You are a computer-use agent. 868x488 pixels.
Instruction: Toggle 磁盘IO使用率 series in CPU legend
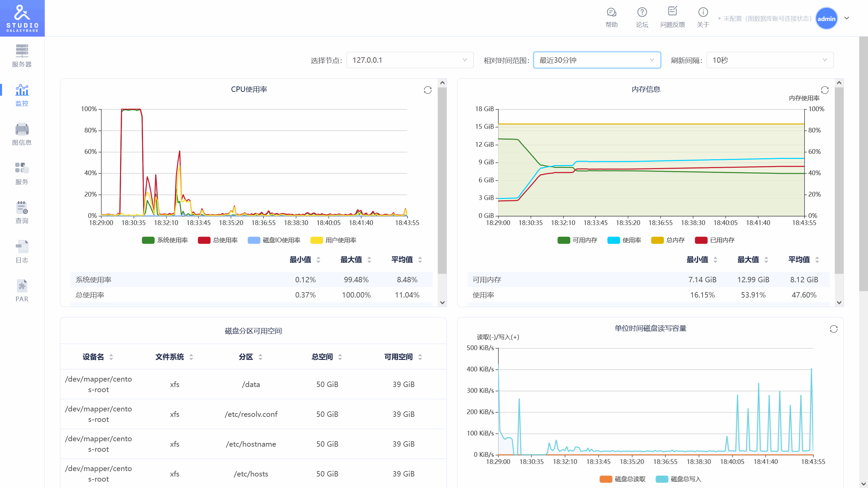point(274,240)
